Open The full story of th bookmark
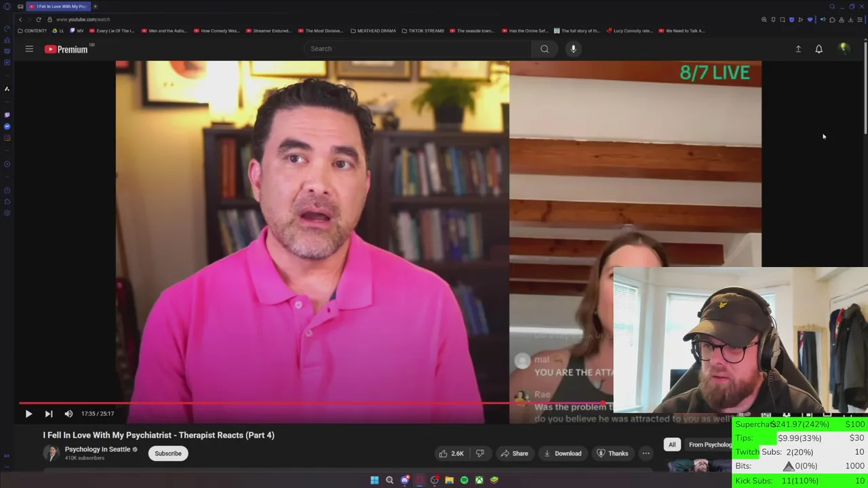Viewport: 868px width, 488px height. (577, 30)
